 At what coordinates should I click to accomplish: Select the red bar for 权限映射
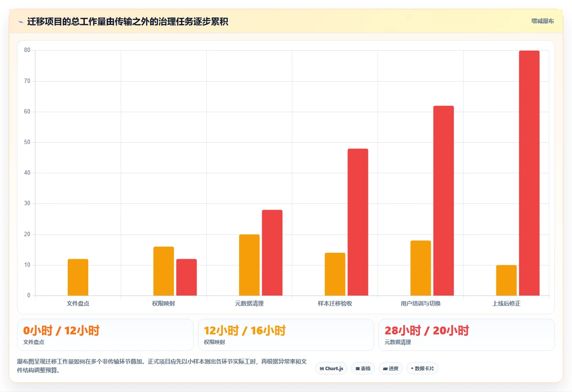point(187,277)
